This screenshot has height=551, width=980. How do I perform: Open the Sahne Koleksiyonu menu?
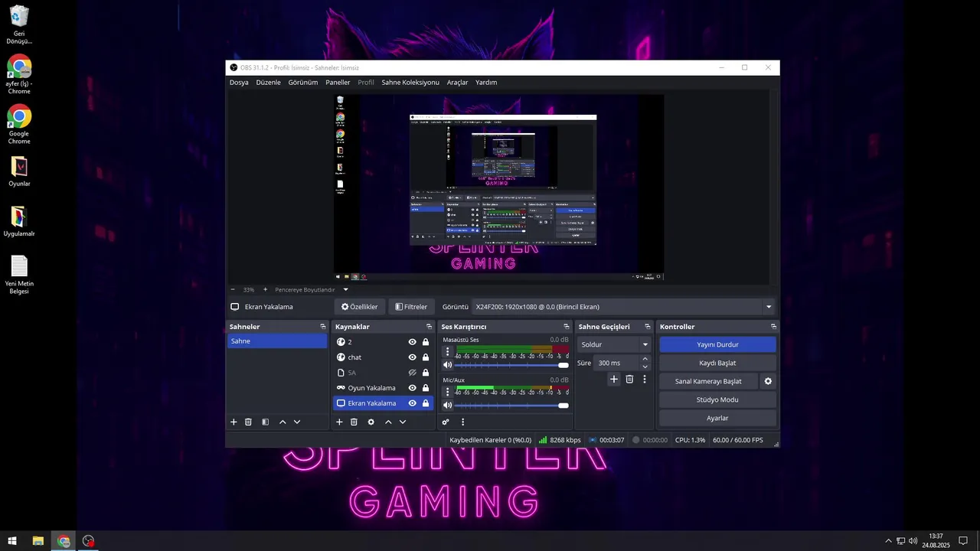(x=410, y=82)
